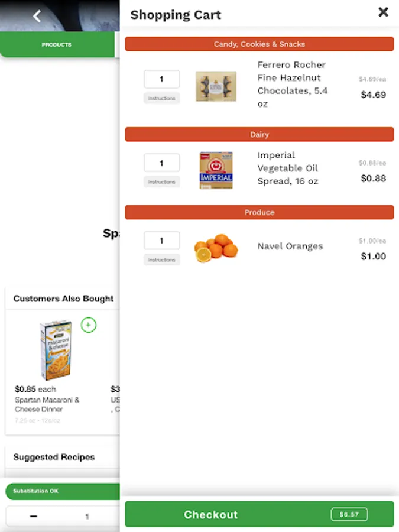
Task: Add Spartan Macaroni & Cheese with plus icon
Action: tap(88, 325)
